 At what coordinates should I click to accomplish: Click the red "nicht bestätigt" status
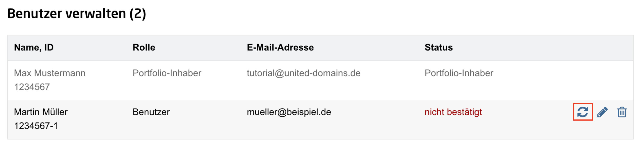453,112
